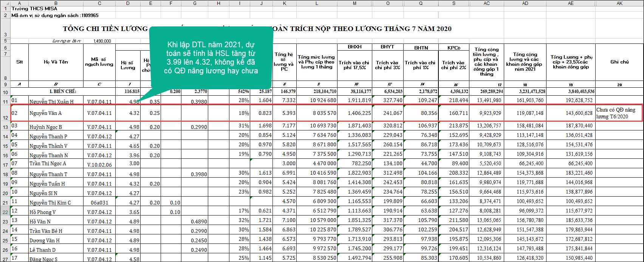Image resolution: width=644 pixels, height=262 pixels.
Task: Select cell 10 924 680 in Nguyễn Thị Xuân H row
Action: click(x=317, y=101)
